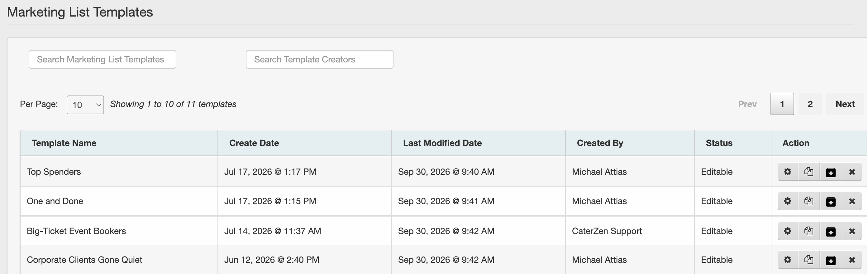Viewport: 868px width, 274px height.
Task: Archive the Big-Ticket Event Bookers template
Action: (831, 231)
